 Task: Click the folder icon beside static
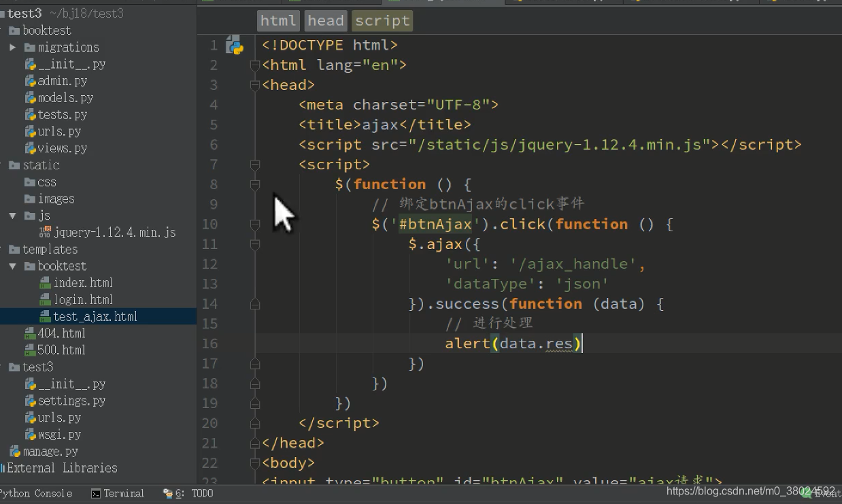(14, 165)
